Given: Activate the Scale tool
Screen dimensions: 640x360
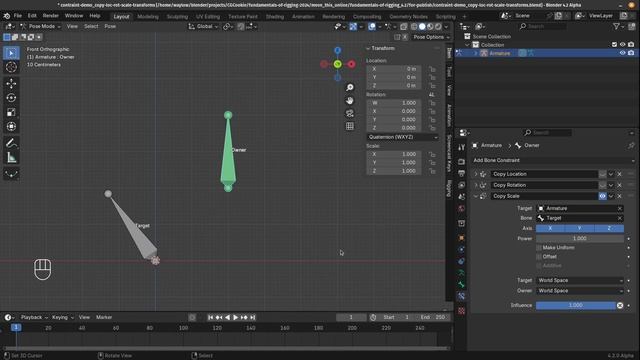Looking at the screenshot, I should click(x=11, y=112).
